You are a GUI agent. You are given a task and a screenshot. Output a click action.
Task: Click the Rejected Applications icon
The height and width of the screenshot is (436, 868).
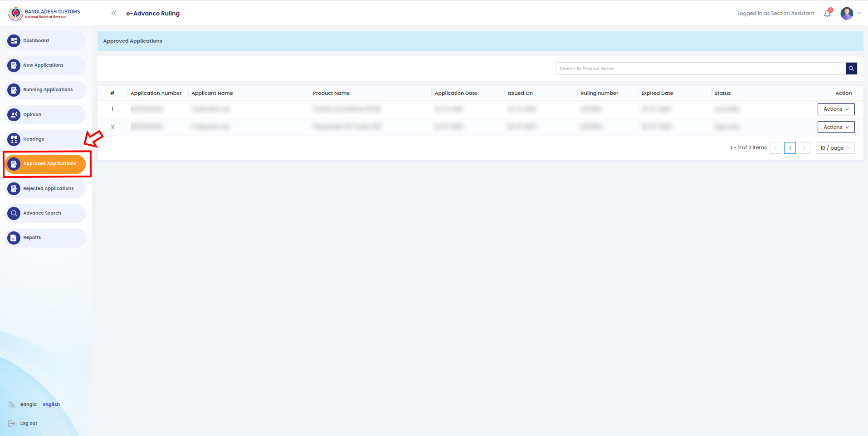coord(14,189)
